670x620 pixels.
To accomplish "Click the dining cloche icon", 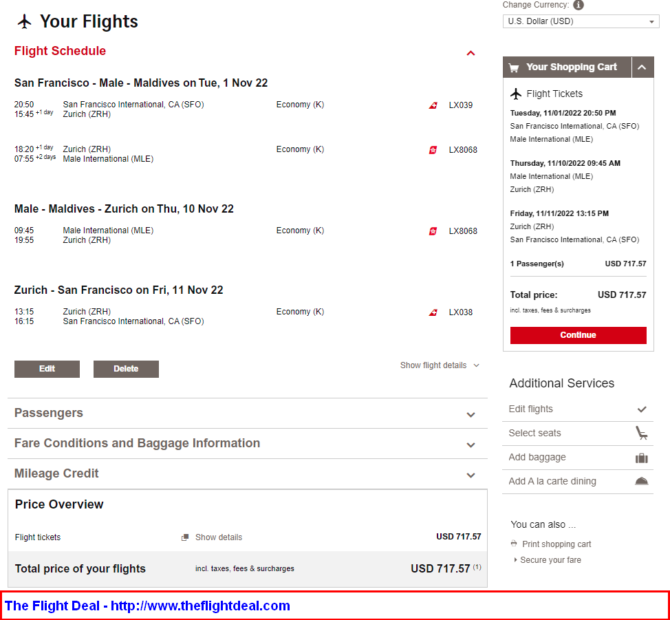I will pos(641,482).
